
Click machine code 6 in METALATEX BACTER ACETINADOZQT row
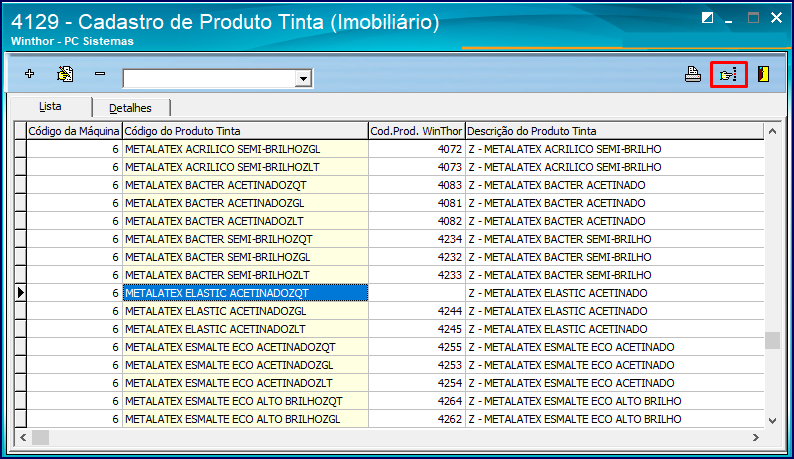click(x=74, y=185)
